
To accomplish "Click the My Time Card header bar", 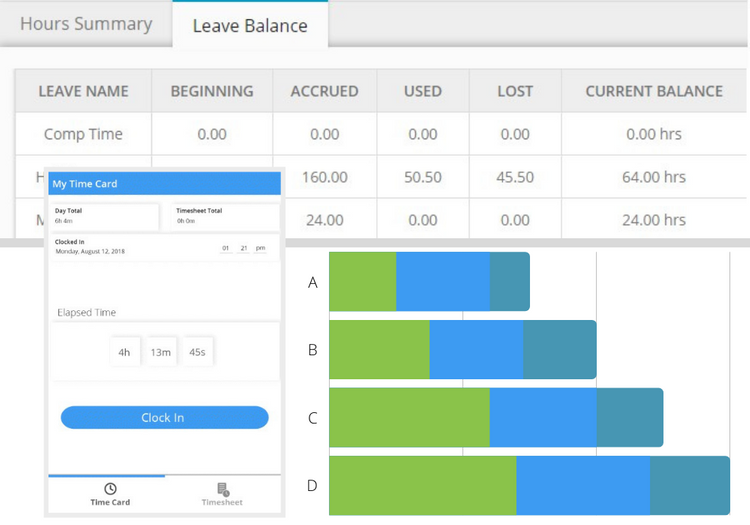I will [x=165, y=183].
